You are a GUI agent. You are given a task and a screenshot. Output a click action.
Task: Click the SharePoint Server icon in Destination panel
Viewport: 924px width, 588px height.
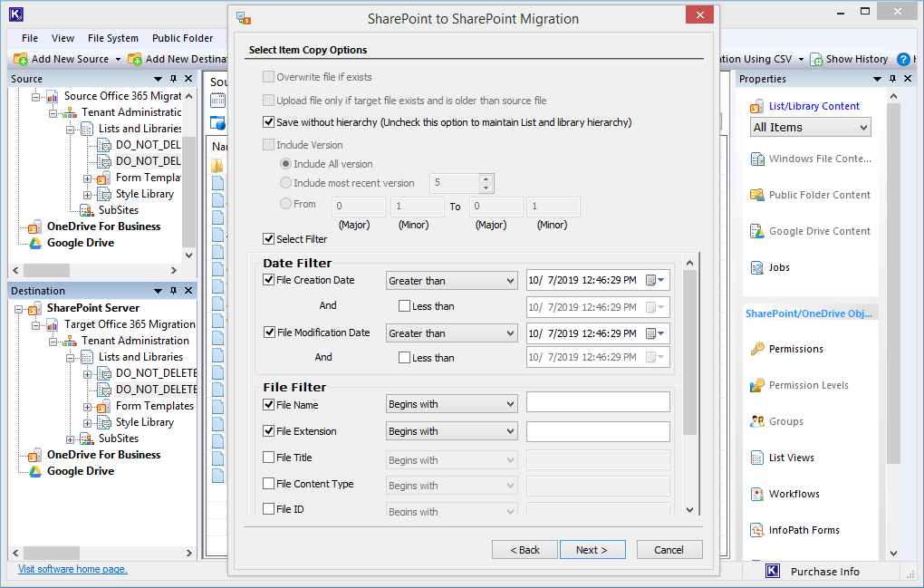point(35,308)
